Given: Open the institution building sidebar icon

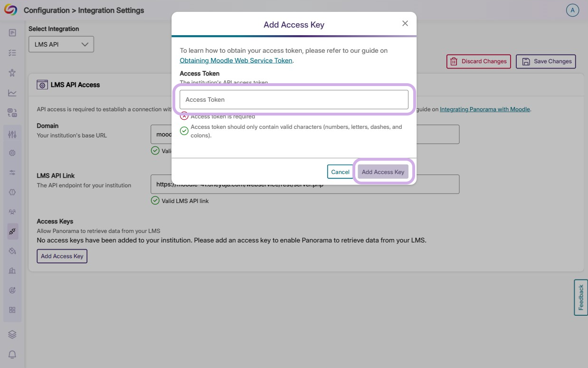Looking at the screenshot, I should (12, 271).
